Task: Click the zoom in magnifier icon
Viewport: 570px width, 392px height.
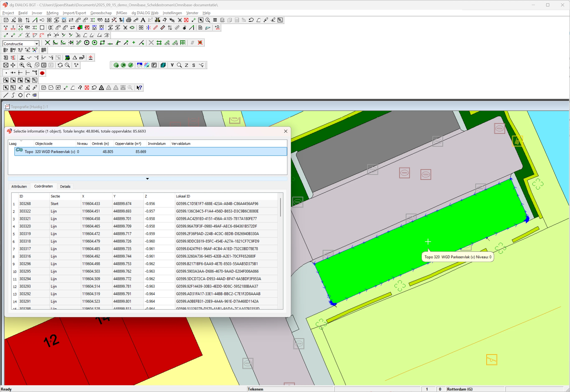Action: click(x=22, y=65)
